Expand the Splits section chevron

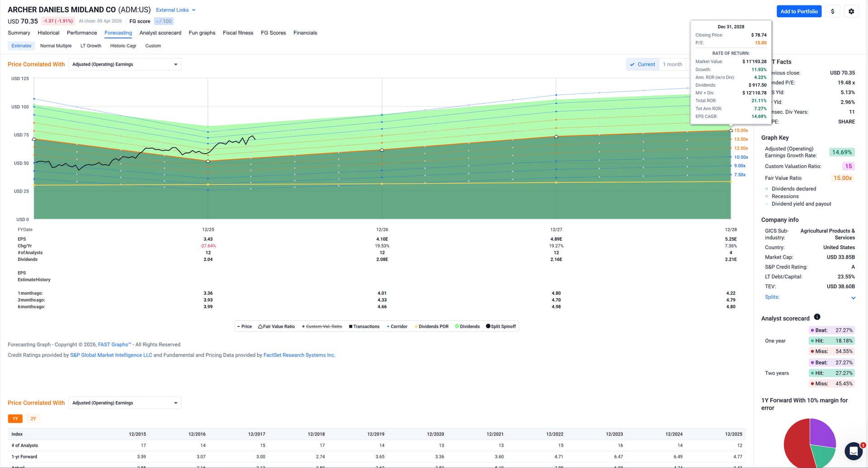coord(853,298)
